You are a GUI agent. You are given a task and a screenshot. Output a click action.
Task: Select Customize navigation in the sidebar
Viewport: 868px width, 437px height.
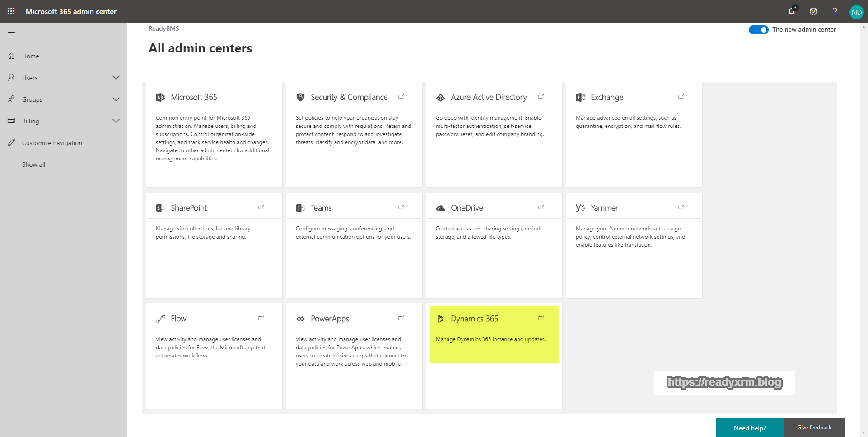click(52, 143)
